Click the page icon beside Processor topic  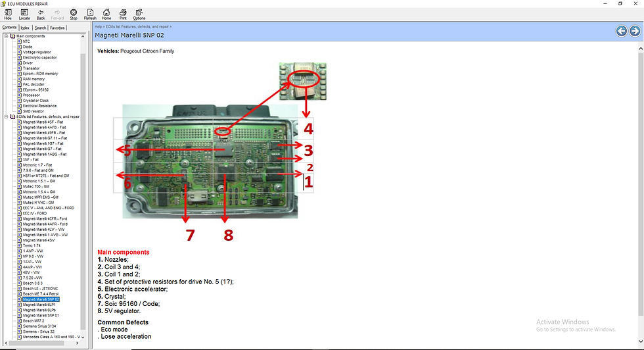[19, 95]
